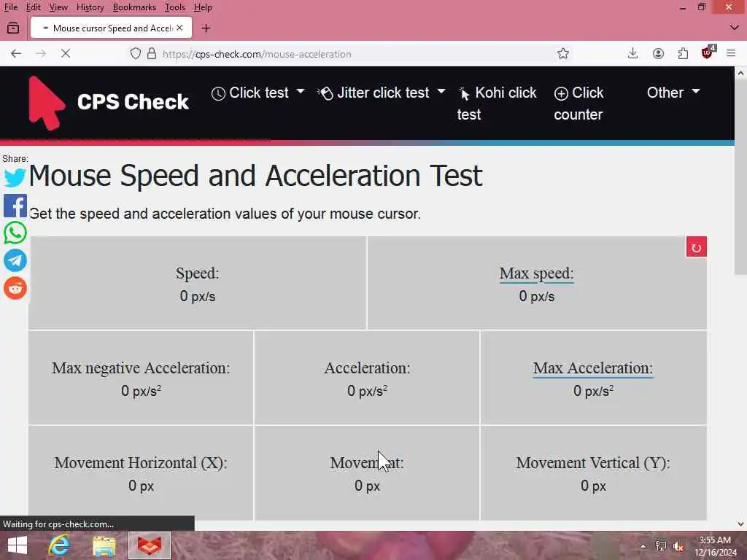The image size is (747, 560).
Task: Open the View menu
Action: (58, 7)
